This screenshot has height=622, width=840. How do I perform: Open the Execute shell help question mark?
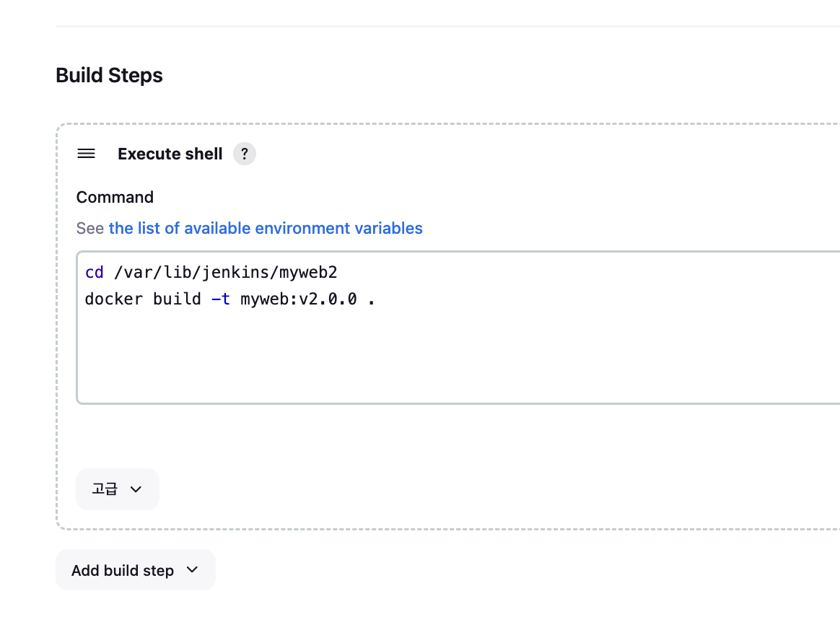click(245, 154)
